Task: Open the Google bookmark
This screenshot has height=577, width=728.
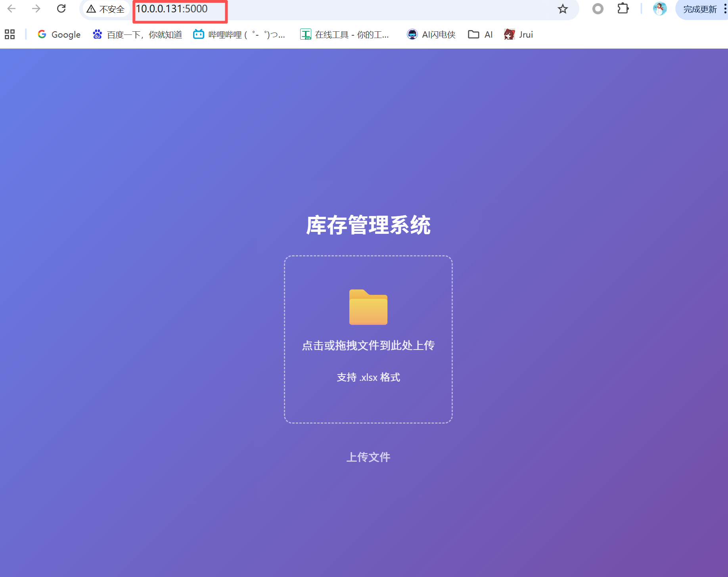Action: [59, 34]
